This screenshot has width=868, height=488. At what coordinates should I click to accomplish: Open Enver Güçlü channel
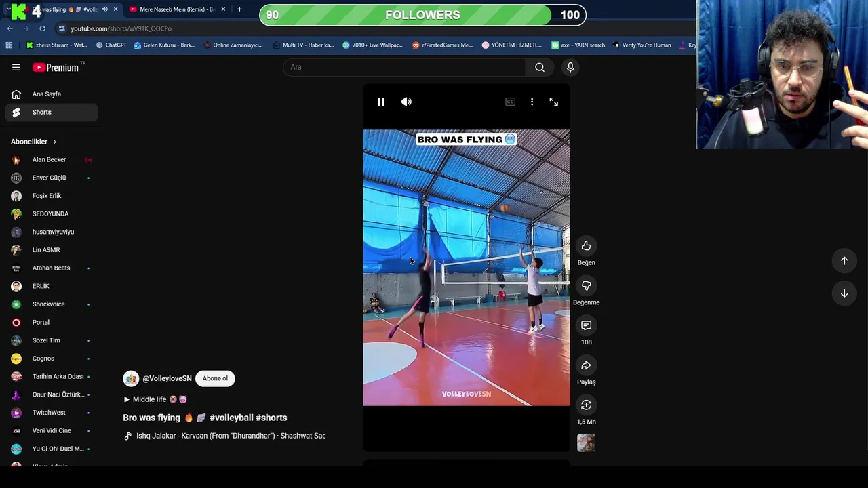(52, 178)
